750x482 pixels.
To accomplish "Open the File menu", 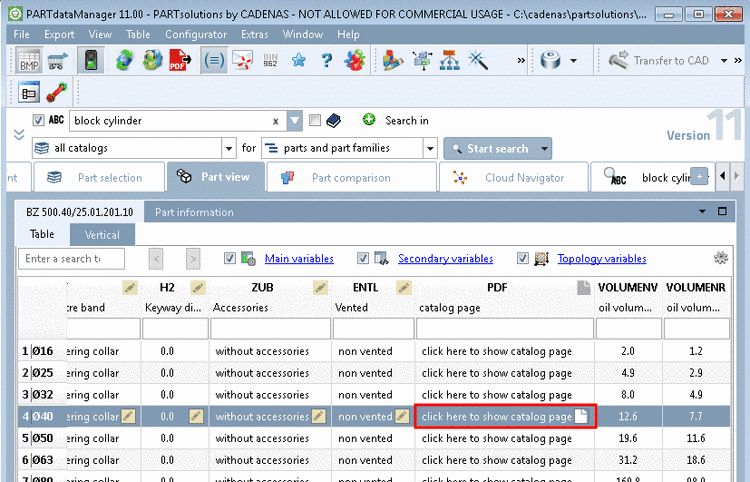I will click(22, 34).
